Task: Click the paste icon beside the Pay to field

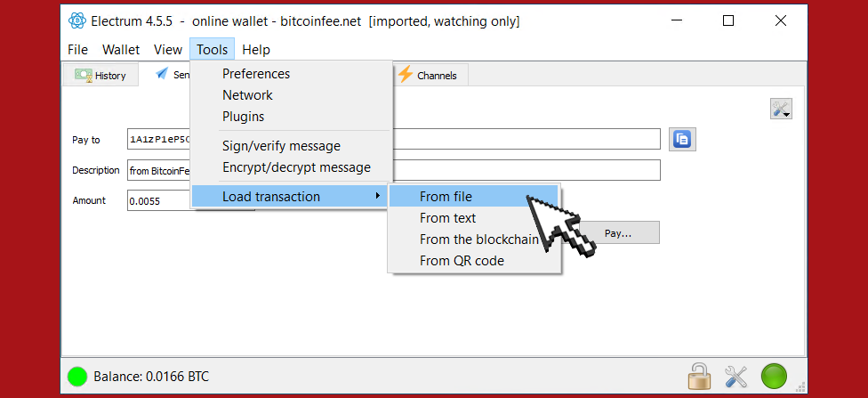Action: click(x=682, y=139)
